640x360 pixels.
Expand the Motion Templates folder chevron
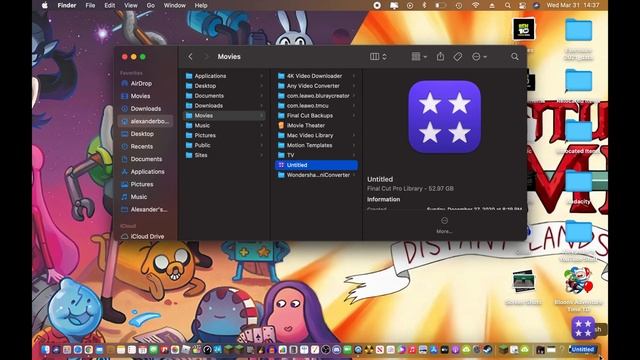[354, 145]
